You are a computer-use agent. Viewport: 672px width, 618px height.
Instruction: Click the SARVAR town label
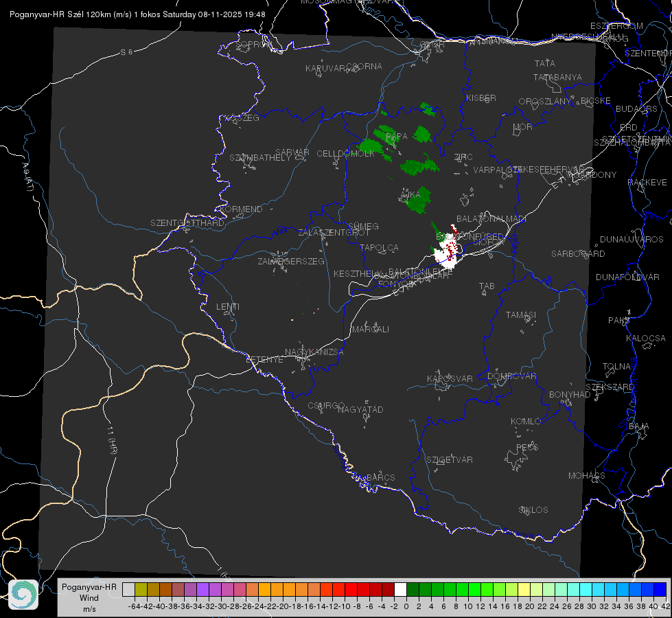pyautogui.click(x=292, y=152)
